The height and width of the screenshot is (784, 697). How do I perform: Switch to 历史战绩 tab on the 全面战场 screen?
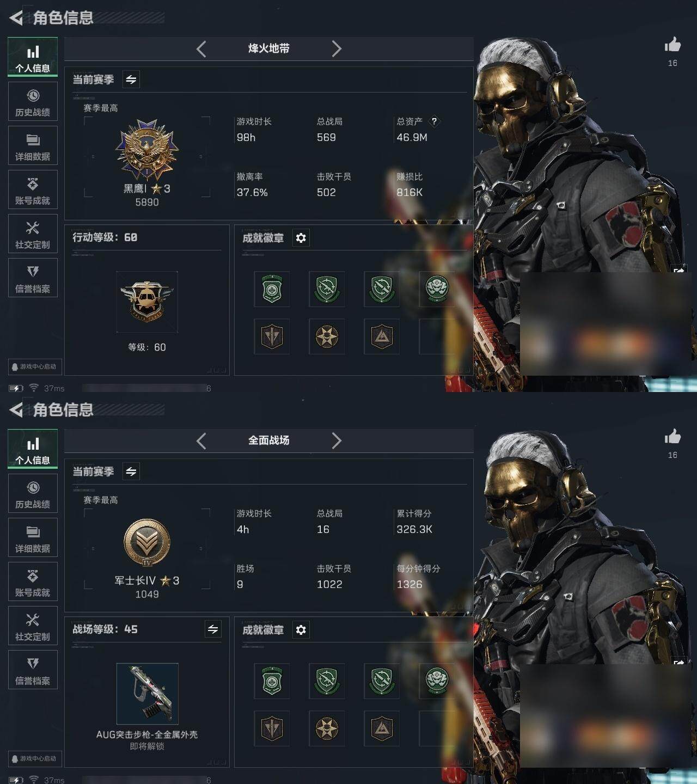(33, 494)
